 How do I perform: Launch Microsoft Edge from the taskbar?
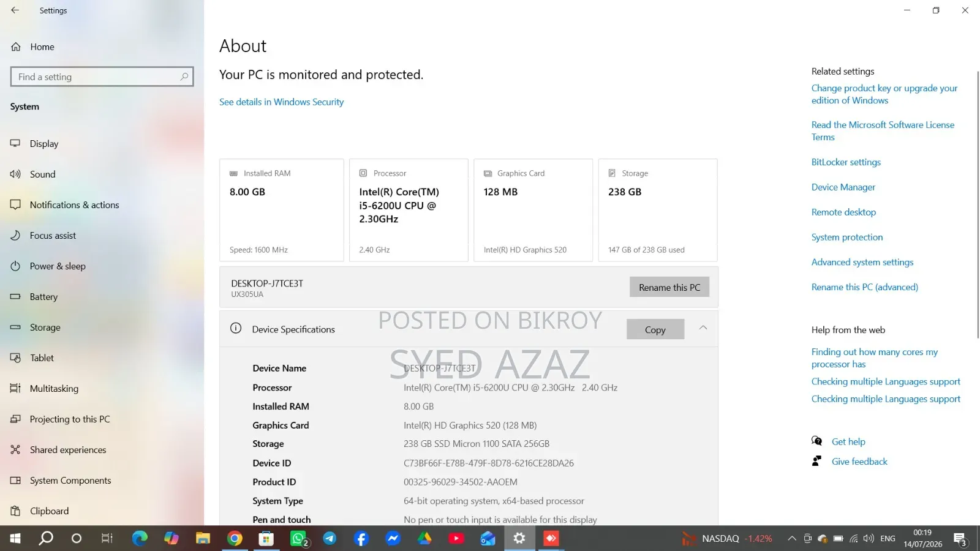pyautogui.click(x=140, y=539)
